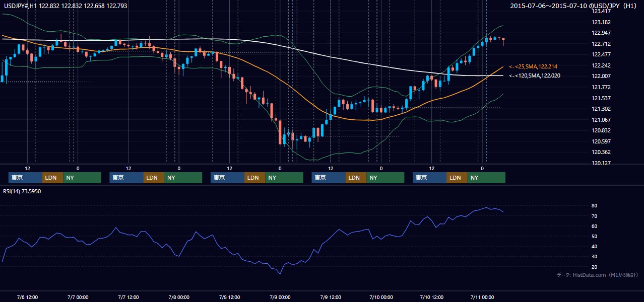The height and width of the screenshot is (302, 644).
Task: Click price axis value 122.007
Action: 601,76
